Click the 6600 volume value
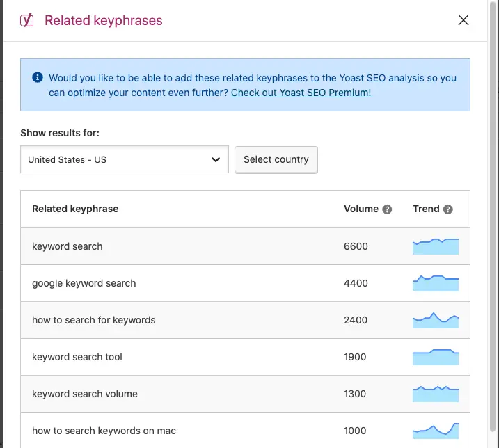The image size is (499, 448). tap(356, 246)
